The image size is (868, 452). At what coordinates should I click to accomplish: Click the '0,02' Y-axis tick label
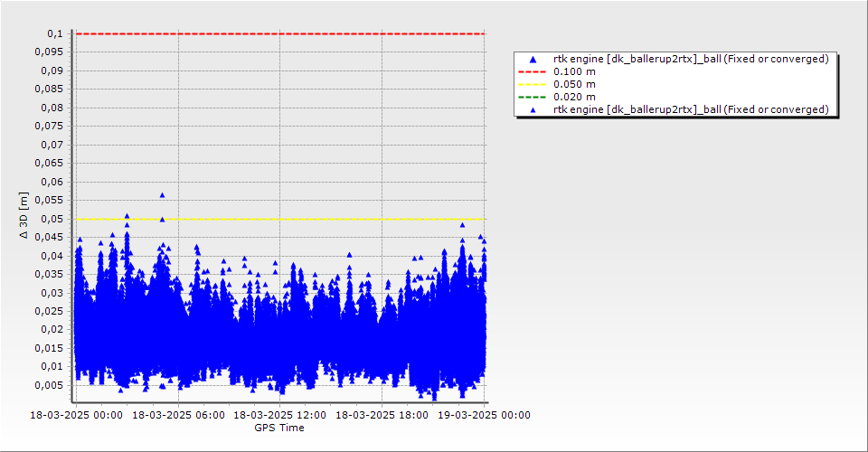52,330
